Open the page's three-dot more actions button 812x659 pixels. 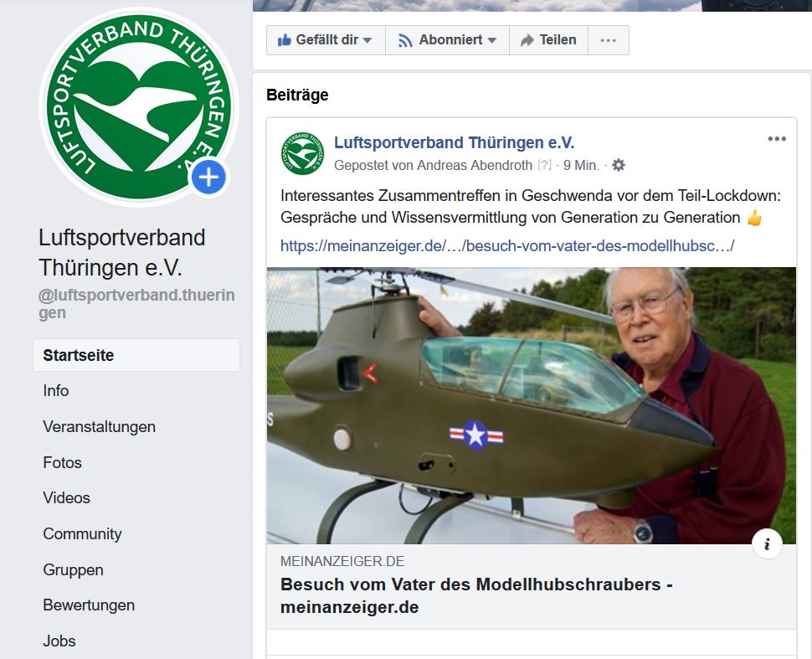[609, 40]
